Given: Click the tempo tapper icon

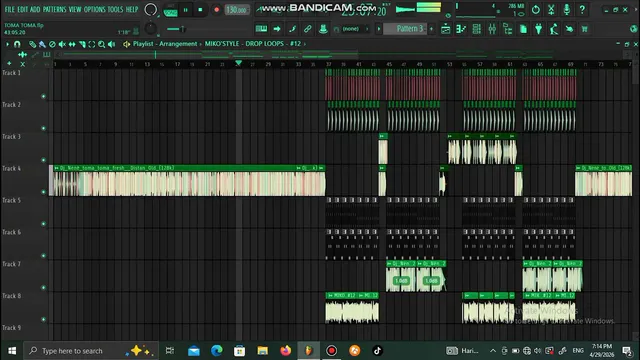Looking at the screenshot, I should [x=554, y=29].
